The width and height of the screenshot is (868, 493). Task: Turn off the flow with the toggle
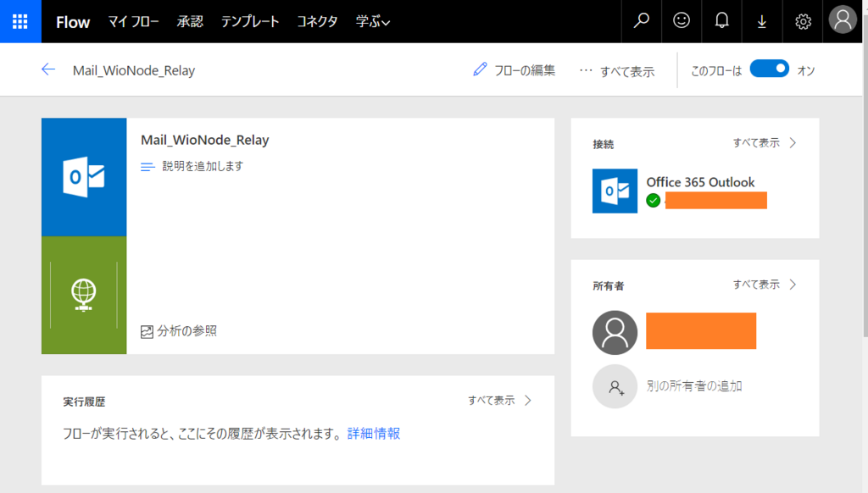770,69
